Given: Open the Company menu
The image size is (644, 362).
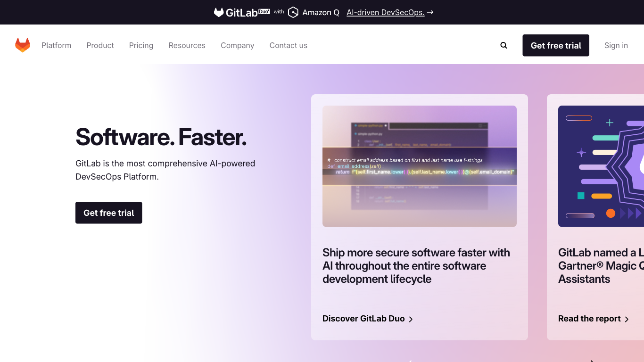Looking at the screenshot, I should (x=237, y=45).
